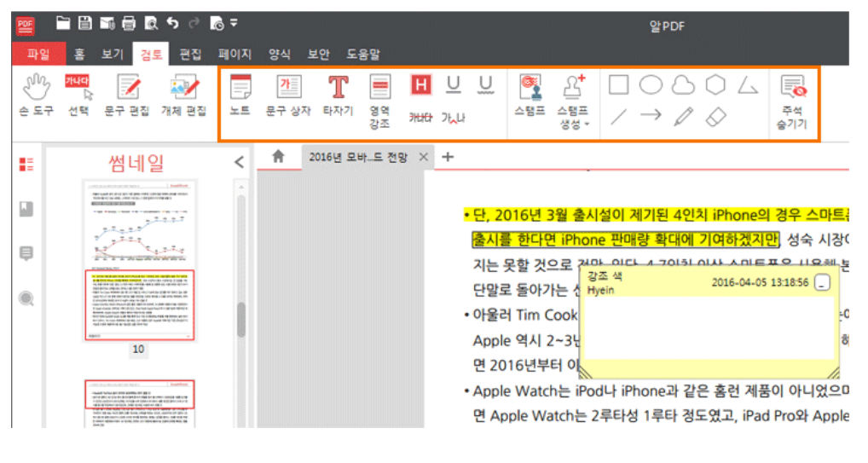Undo the last action

(x=173, y=23)
